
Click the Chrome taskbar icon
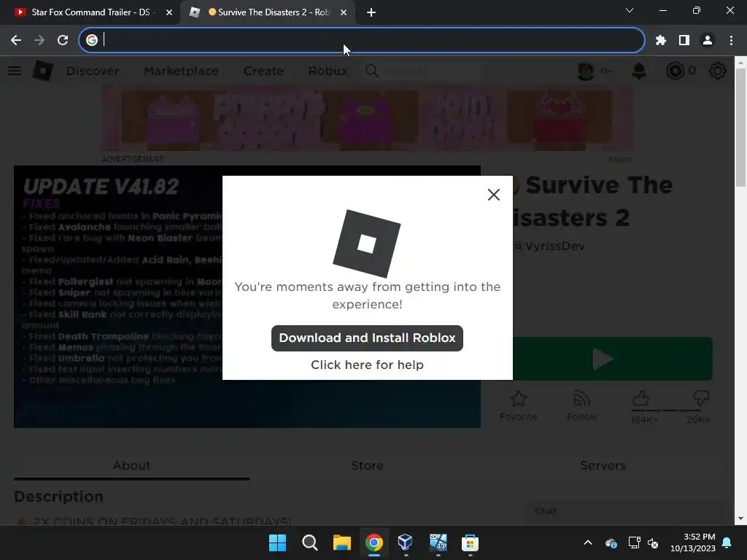(374, 542)
